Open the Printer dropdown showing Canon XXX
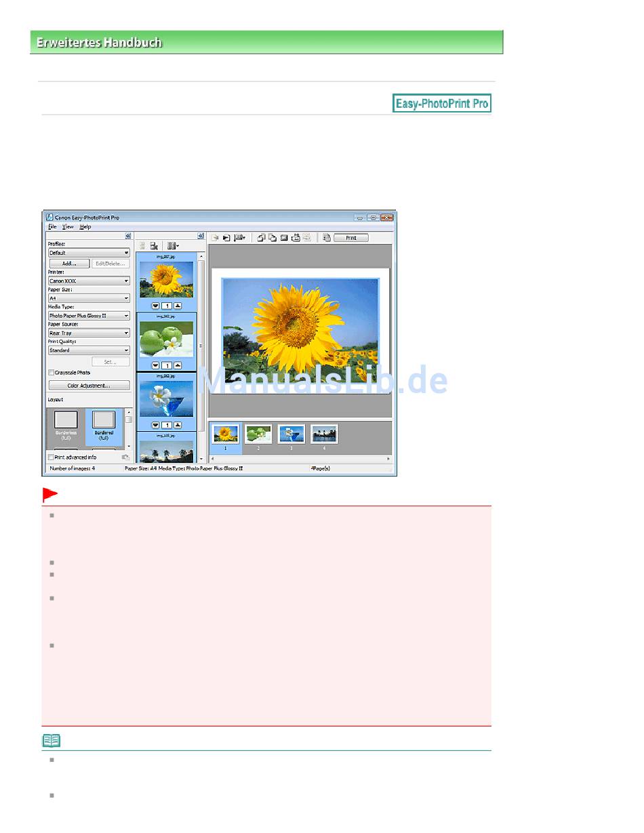The image size is (644, 833). click(x=89, y=281)
